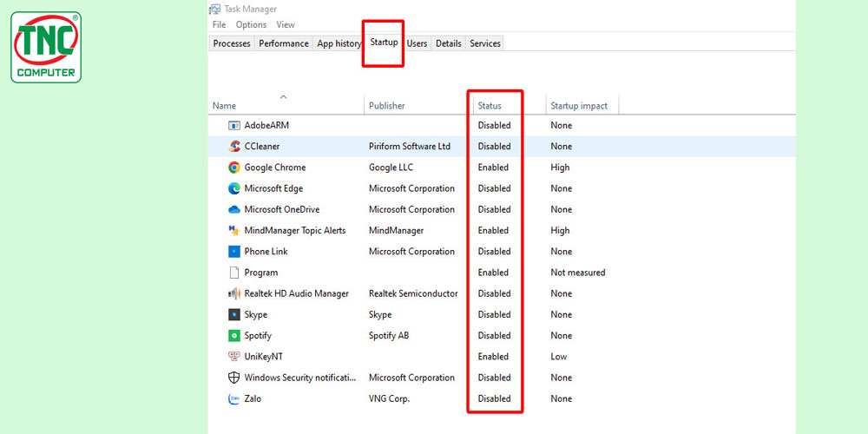
Task: Click the blank Program file icon
Action: 234,273
